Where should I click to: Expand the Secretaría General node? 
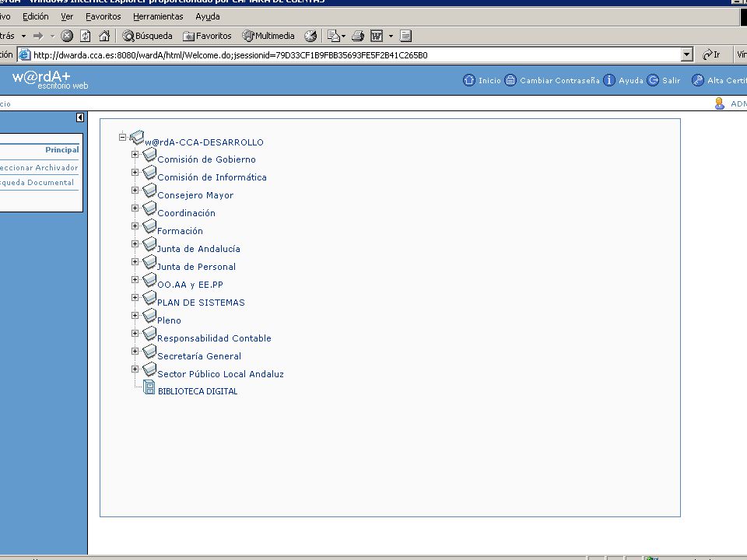tap(135, 351)
